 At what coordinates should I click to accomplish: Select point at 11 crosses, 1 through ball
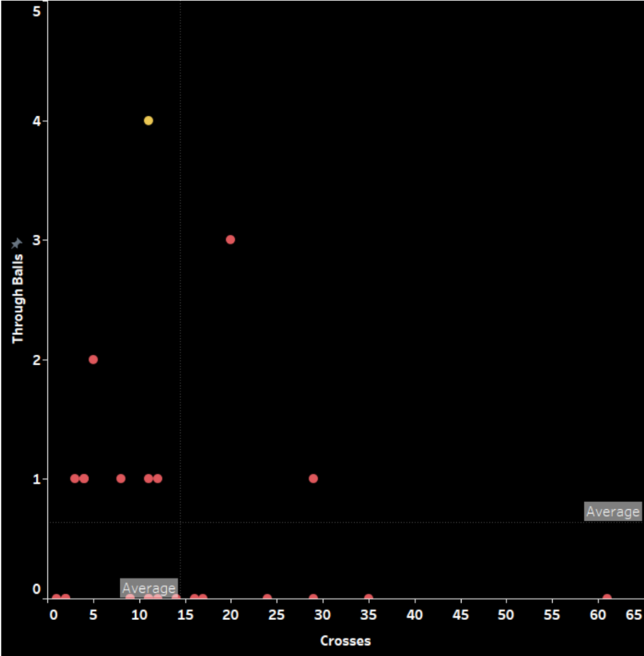(148, 479)
